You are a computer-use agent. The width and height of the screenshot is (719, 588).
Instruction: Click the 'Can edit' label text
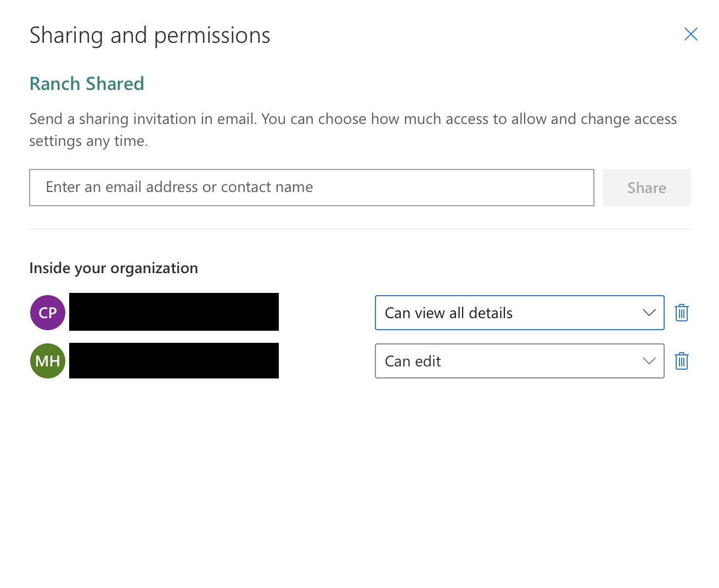[413, 361]
